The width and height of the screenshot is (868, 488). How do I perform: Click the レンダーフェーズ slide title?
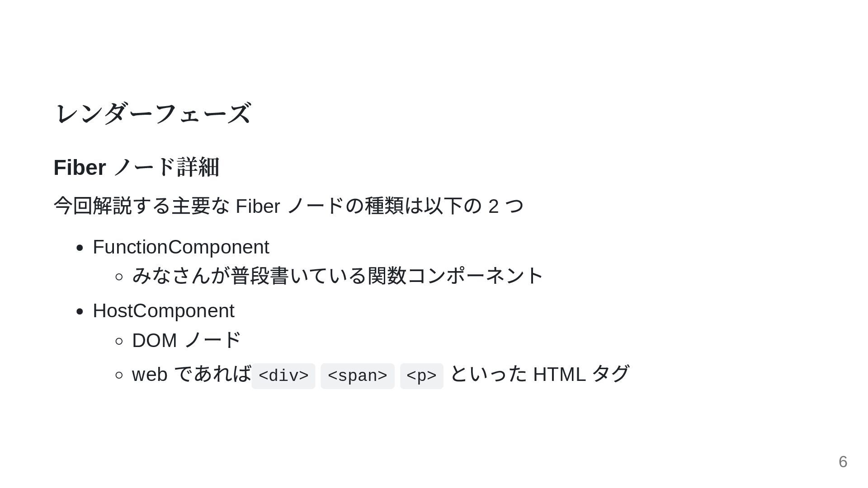(152, 113)
